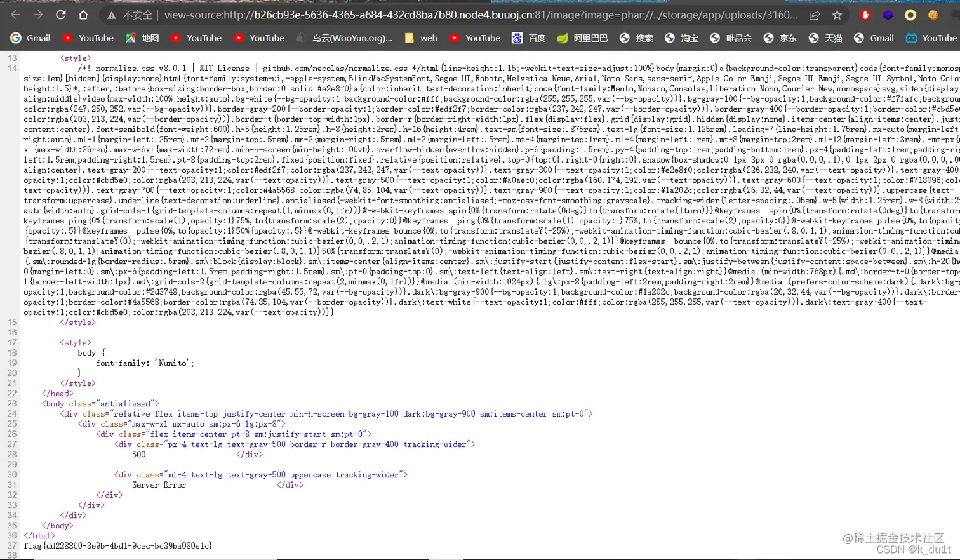Click the forward navigation arrow

[38, 15]
